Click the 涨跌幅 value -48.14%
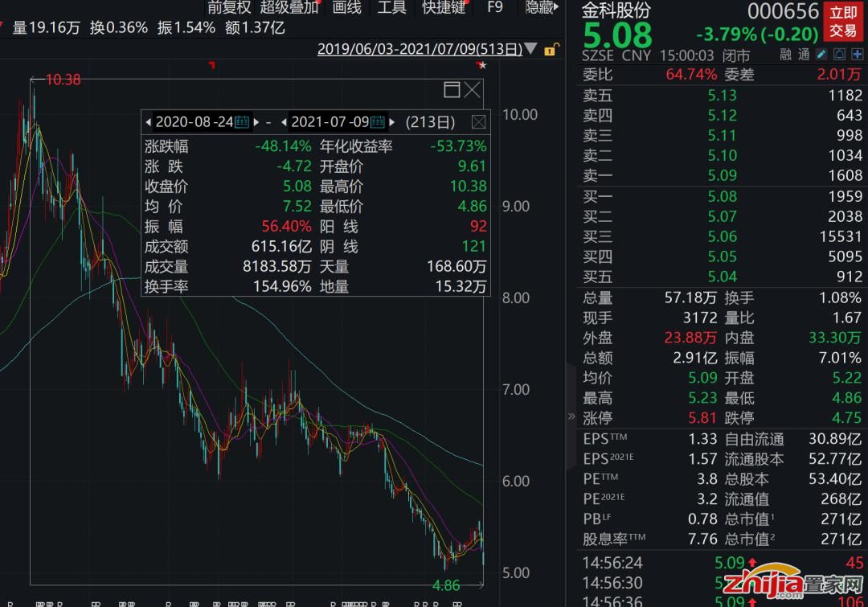Screen dimensions: 868x607 (x=283, y=146)
